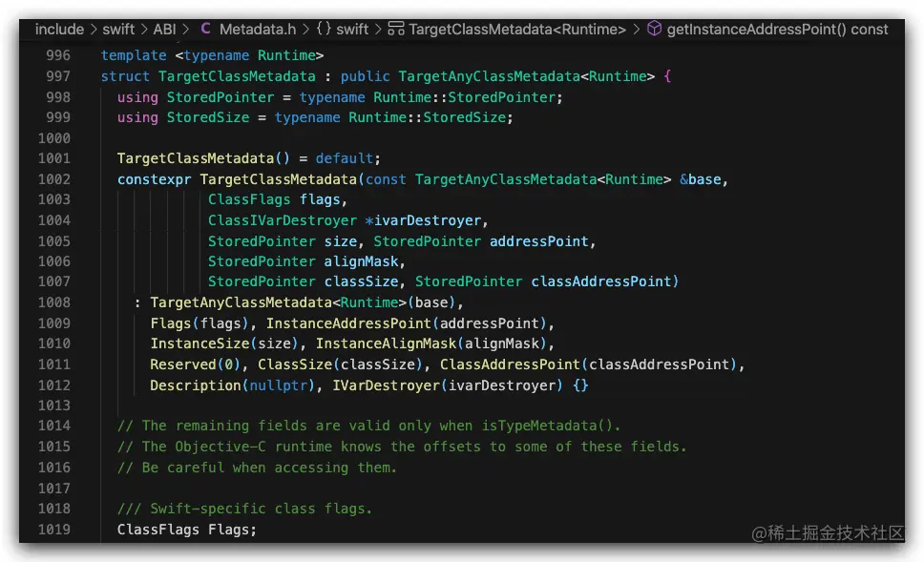Image resolution: width=924 pixels, height=562 pixels.
Task: Click 'Reserved(0)' initializer on line 1011
Action: [x=195, y=364]
